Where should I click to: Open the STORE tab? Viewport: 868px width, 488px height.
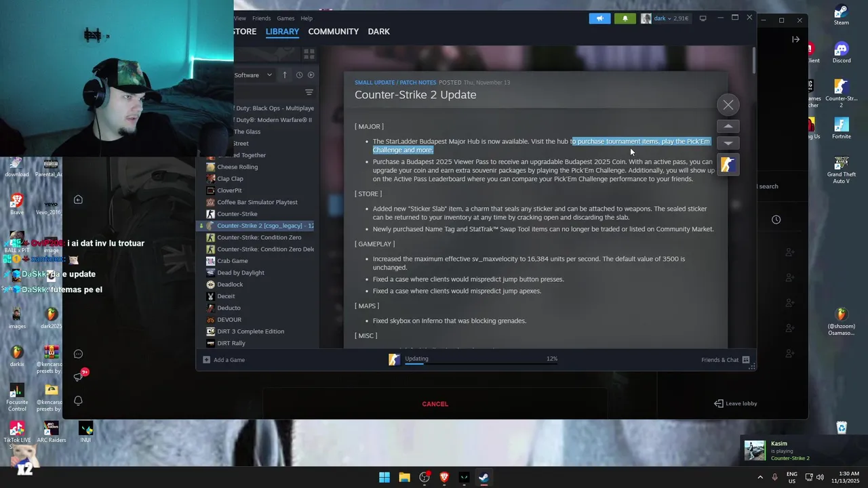pos(245,31)
